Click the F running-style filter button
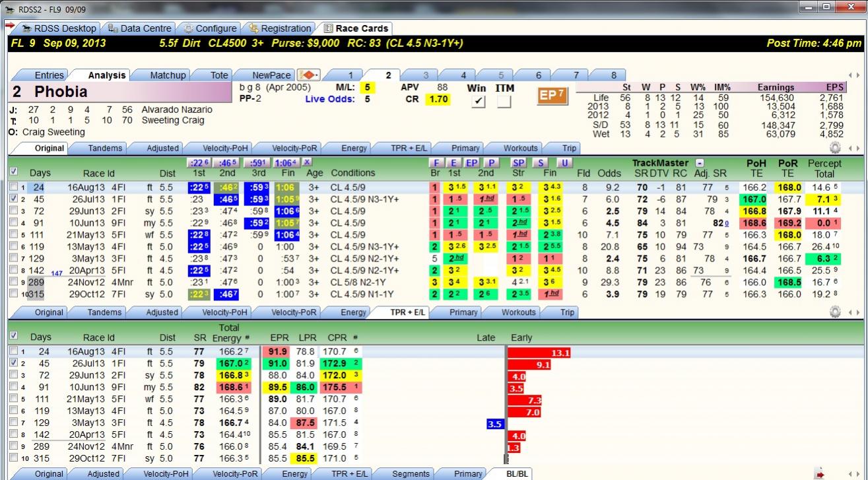The height and width of the screenshot is (480, 868). [436, 162]
